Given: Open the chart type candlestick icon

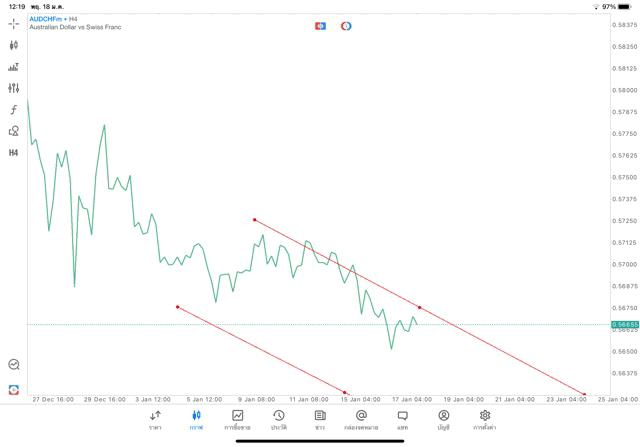Looking at the screenshot, I should [14, 45].
